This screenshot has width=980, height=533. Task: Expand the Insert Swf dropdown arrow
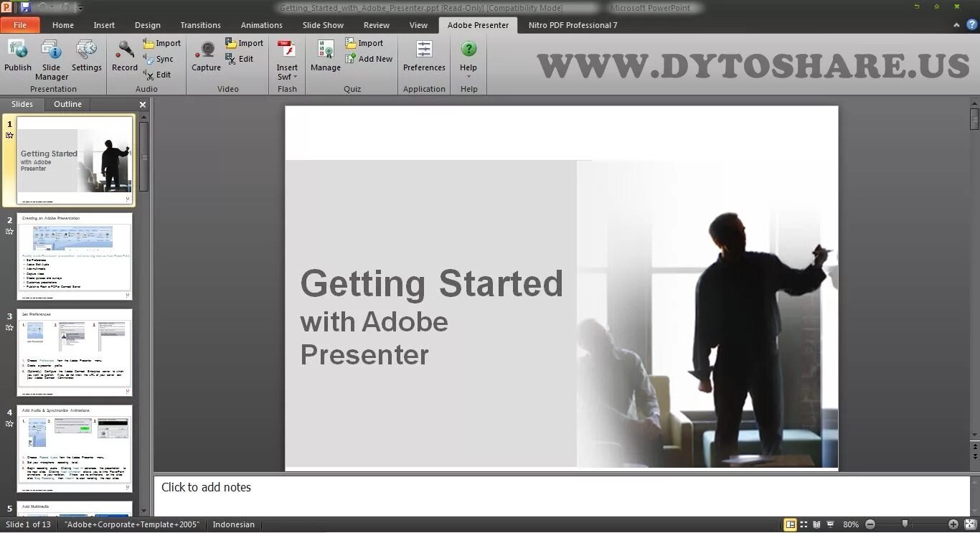click(x=295, y=77)
